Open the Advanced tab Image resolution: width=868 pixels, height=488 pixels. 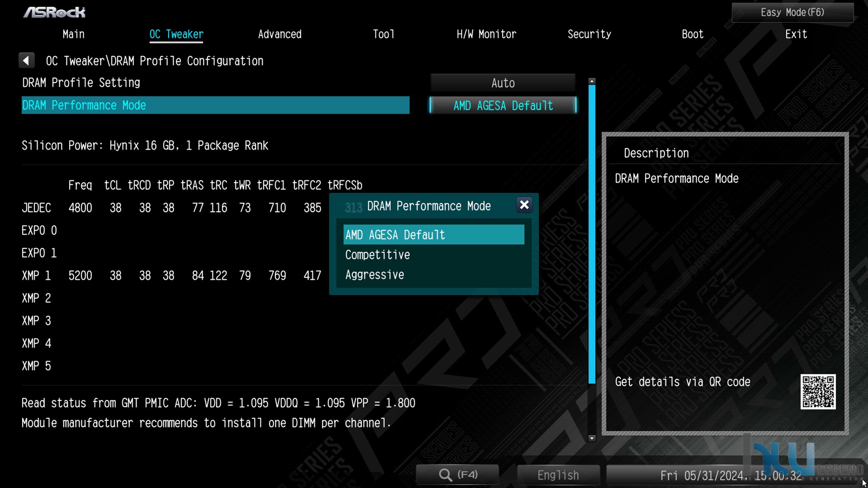tap(279, 35)
